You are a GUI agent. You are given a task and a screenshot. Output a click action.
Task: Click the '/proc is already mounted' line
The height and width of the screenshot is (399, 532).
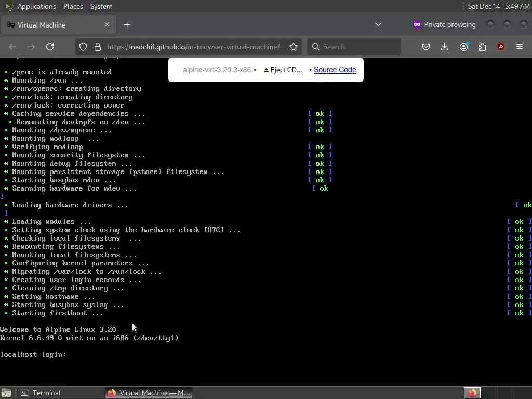(58, 72)
